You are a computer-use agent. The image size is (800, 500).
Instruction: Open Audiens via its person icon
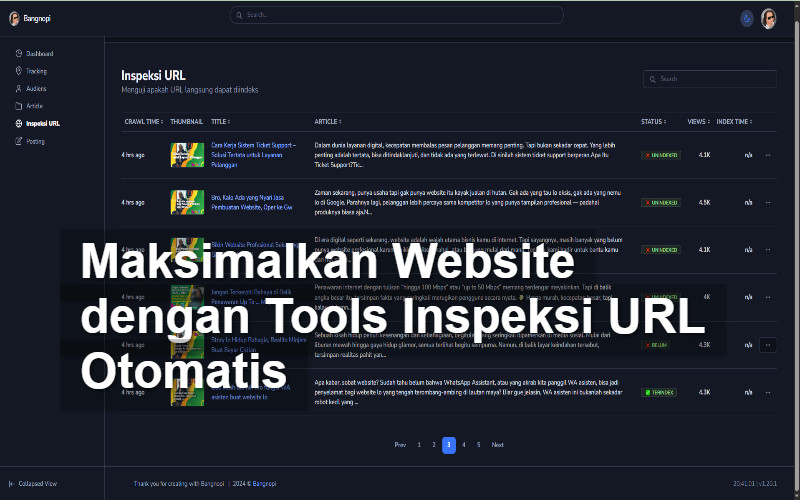click(x=19, y=88)
